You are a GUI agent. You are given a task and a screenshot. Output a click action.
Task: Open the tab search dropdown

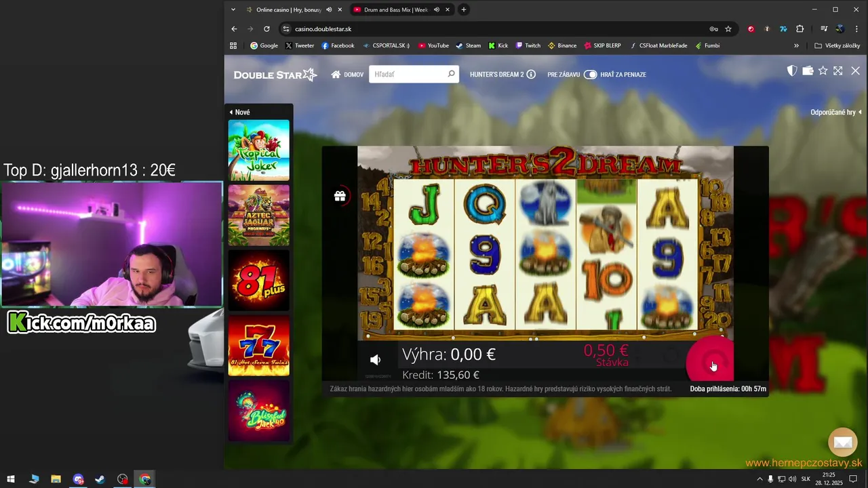point(233,9)
